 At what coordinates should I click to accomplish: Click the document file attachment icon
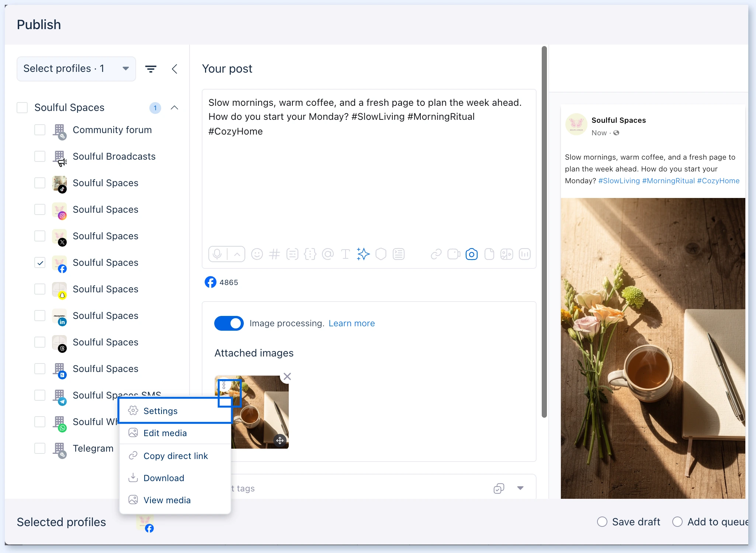pos(489,254)
